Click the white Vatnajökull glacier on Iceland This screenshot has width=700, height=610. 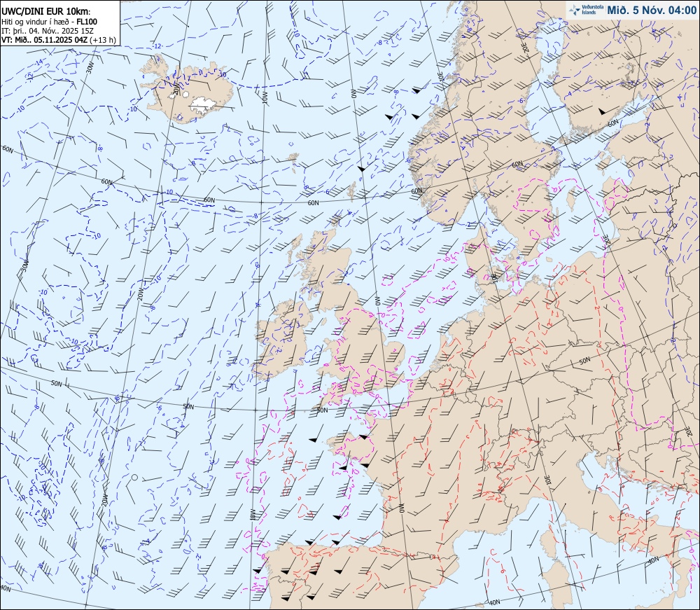(x=202, y=104)
